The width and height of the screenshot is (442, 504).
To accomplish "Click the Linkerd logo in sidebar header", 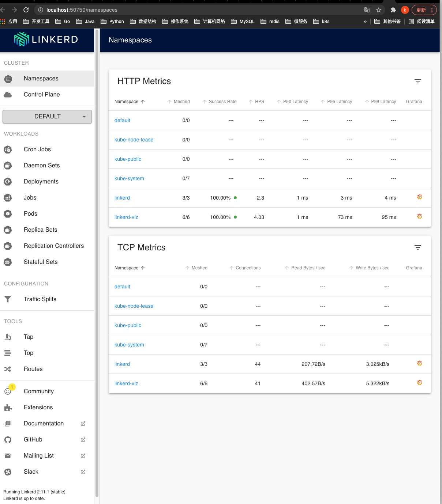I will click(x=46, y=39).
